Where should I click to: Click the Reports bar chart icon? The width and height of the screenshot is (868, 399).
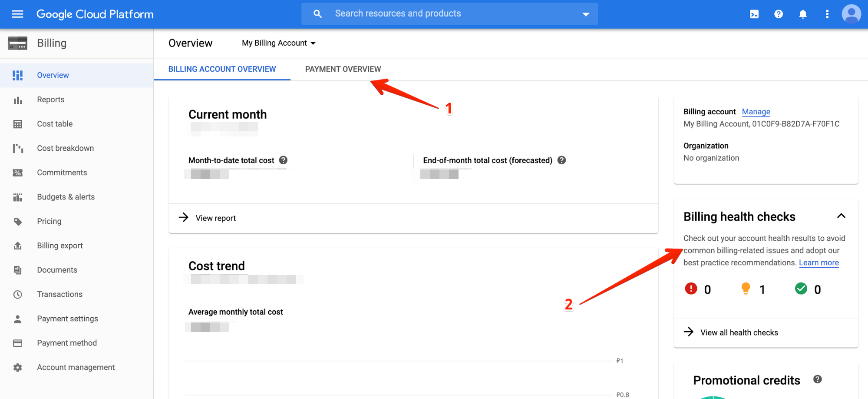pyautogui.click(x=18, y=100)
